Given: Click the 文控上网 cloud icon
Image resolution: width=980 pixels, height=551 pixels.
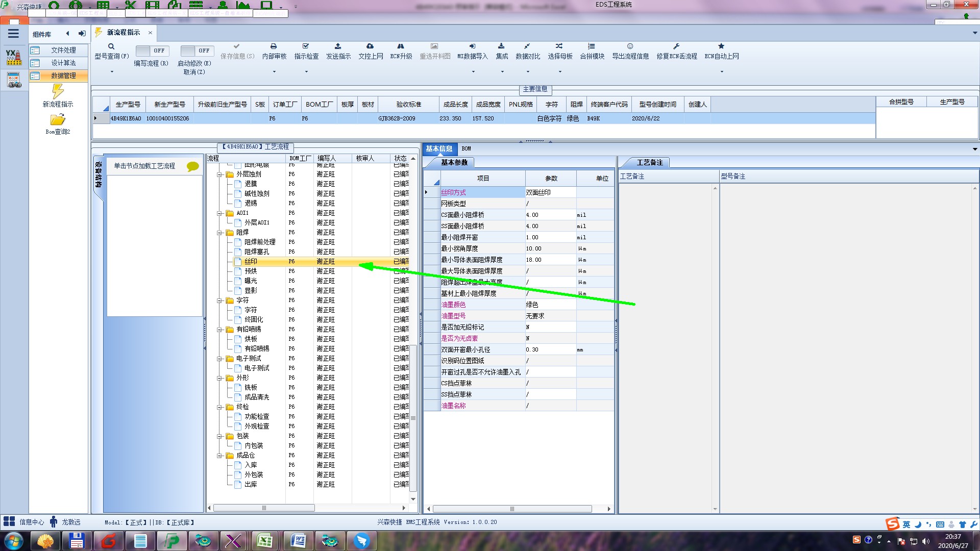Looking at the screenshot, I should [370, 46].
